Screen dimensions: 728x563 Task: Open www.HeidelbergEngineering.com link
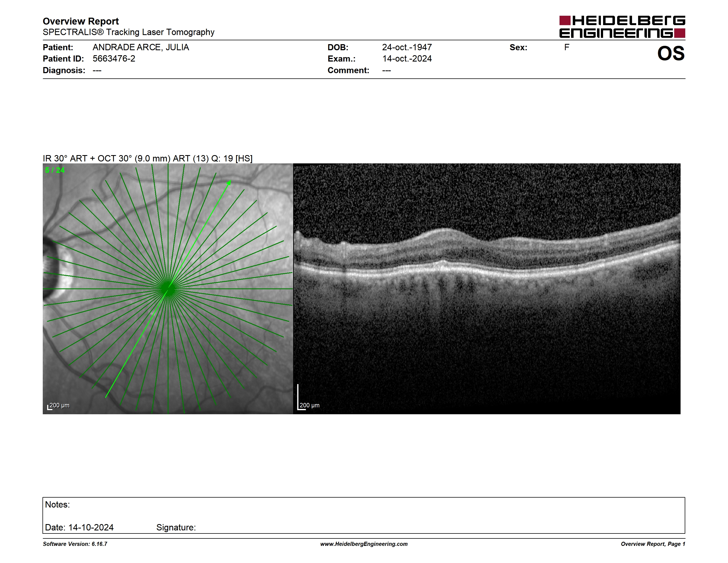click(364, 544)
